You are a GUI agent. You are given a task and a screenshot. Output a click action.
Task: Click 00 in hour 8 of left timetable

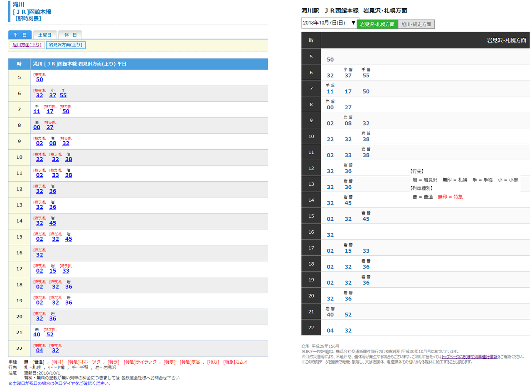[37, 127]
